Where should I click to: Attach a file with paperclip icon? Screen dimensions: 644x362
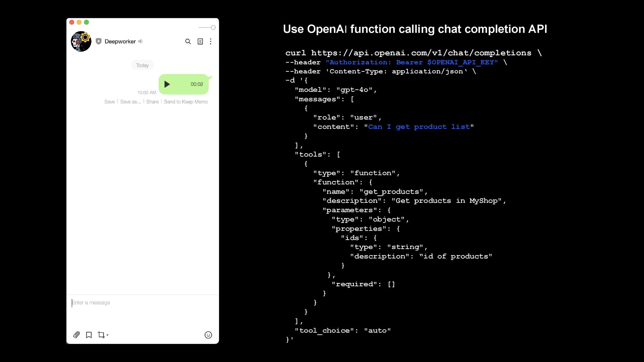coord(76,335)
